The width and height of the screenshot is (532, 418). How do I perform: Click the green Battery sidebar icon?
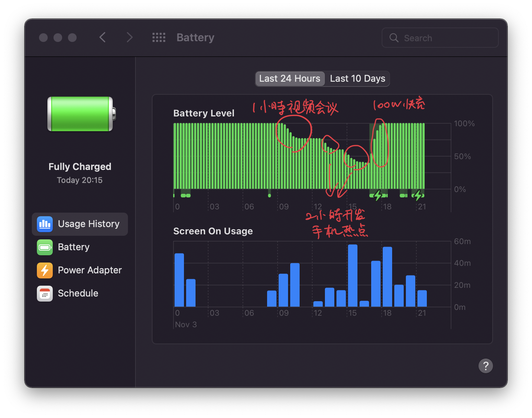pos(45,247)
